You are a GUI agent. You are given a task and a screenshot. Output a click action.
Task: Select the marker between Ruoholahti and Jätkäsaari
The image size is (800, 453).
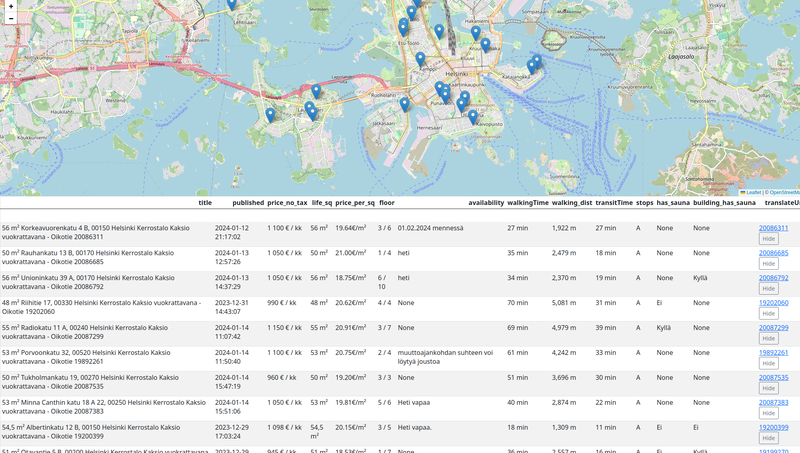pos(405,105)
